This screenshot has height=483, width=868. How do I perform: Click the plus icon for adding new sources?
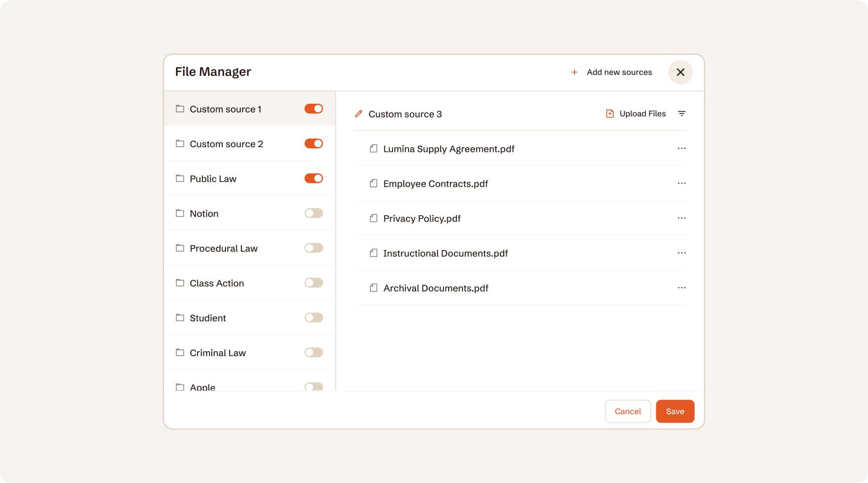[x=574, y=72]
